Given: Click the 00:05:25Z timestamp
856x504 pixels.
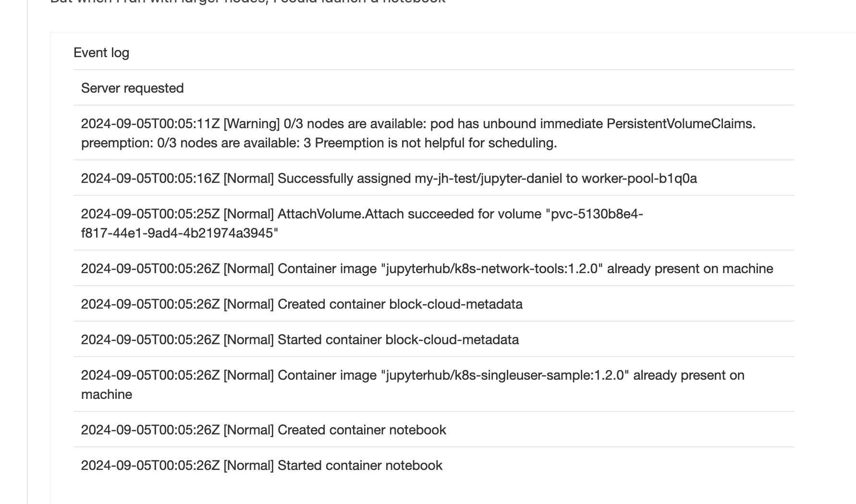Looking at the screenshot, I should [150, 214].
